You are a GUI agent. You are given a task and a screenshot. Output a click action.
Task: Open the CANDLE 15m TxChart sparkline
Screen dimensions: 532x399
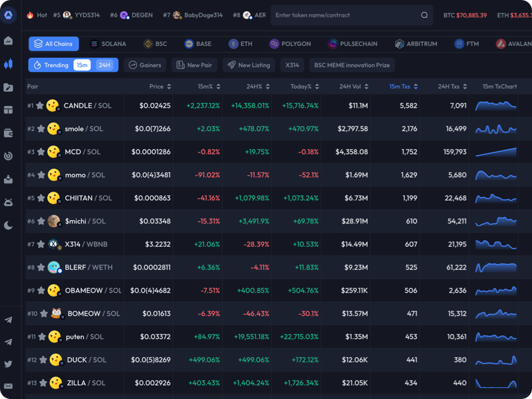[495, 106]
